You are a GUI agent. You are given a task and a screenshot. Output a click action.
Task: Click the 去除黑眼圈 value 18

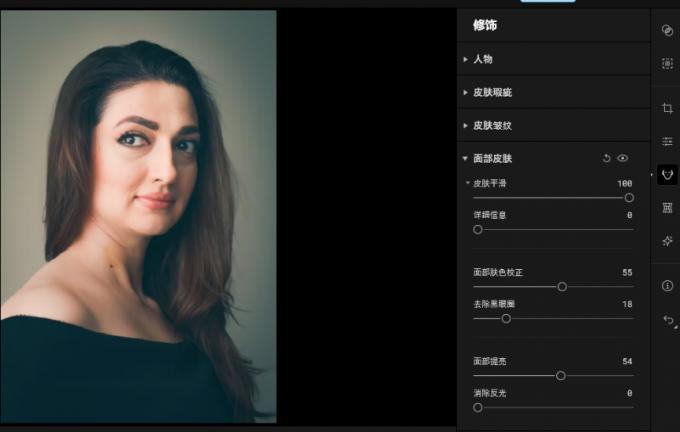click(627, 304)
